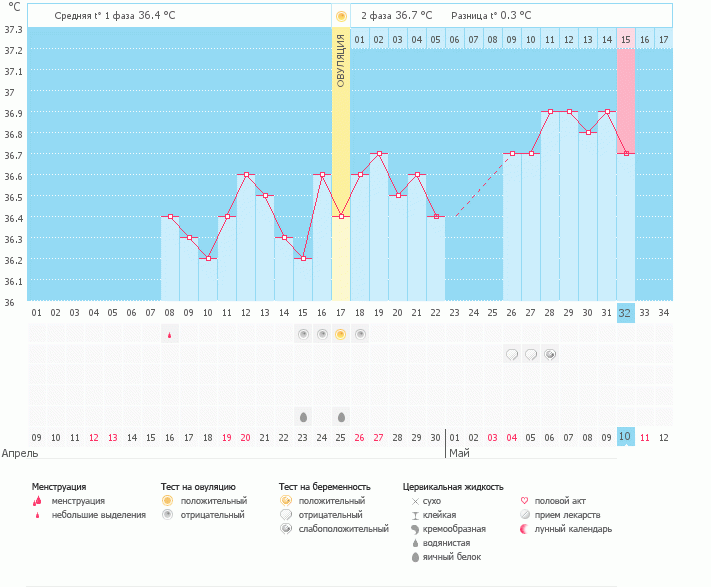Click the negative pregnancy test icon on day 26
The image size is (711, 587).
click(512, 354)
